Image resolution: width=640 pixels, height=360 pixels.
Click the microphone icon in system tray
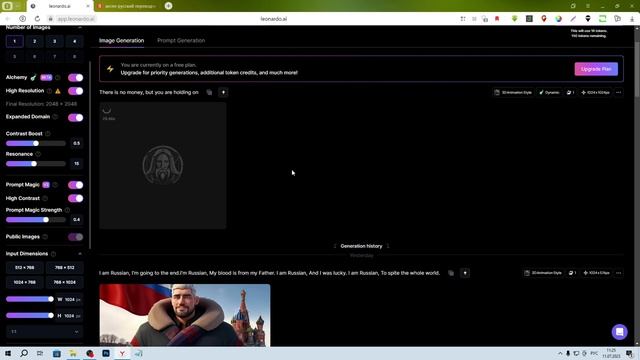click(568, 353)
